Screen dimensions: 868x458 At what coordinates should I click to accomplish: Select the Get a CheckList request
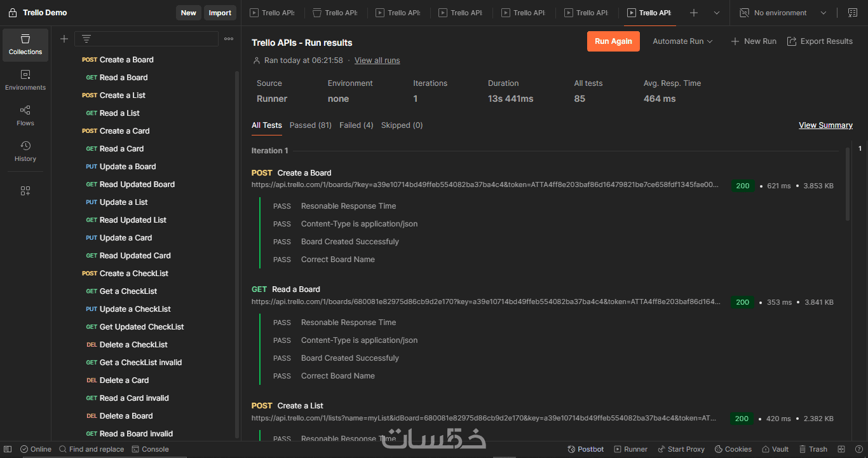[128, 291]
